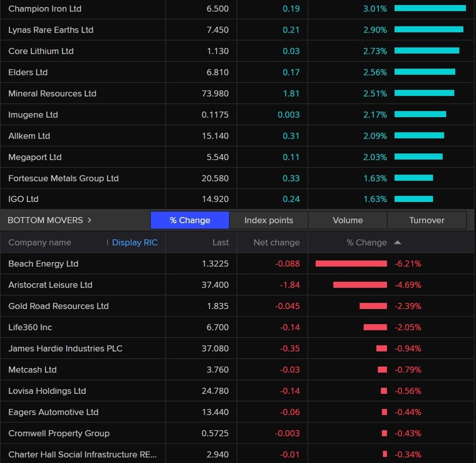476x463 pixels.
Task: Select Allkem Ltd
Action: 29,136
